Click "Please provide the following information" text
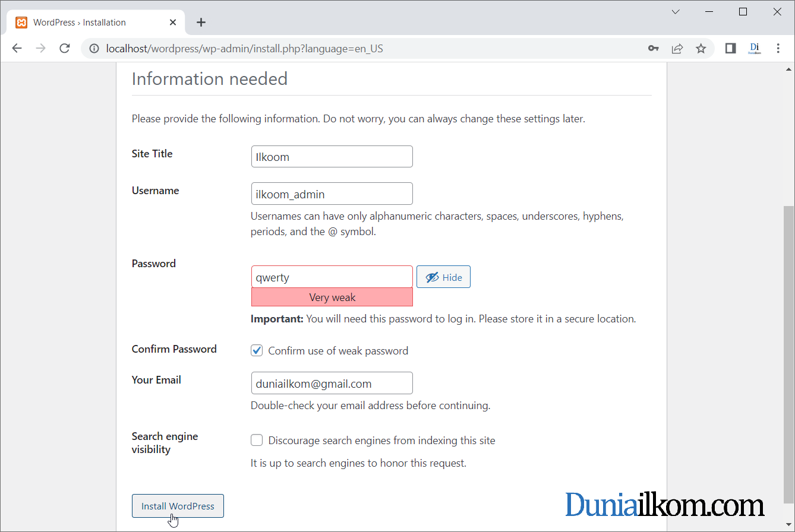 coord(358,119)
